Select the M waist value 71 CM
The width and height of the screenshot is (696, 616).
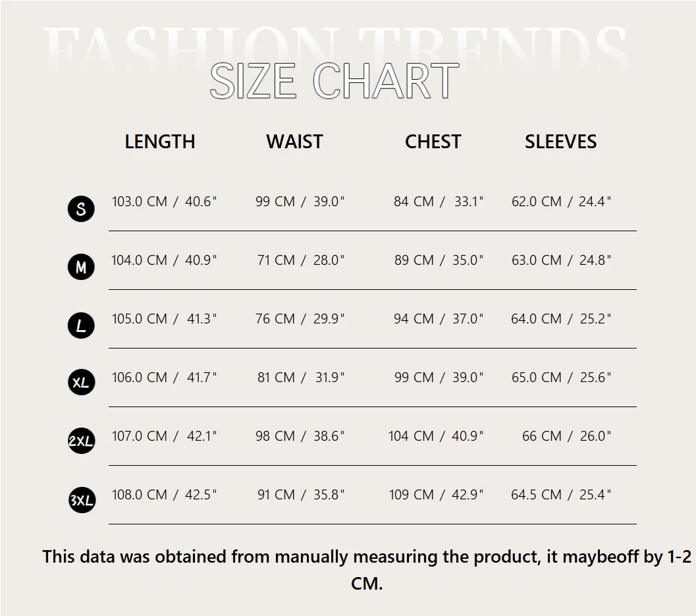[x=276, y=260]
